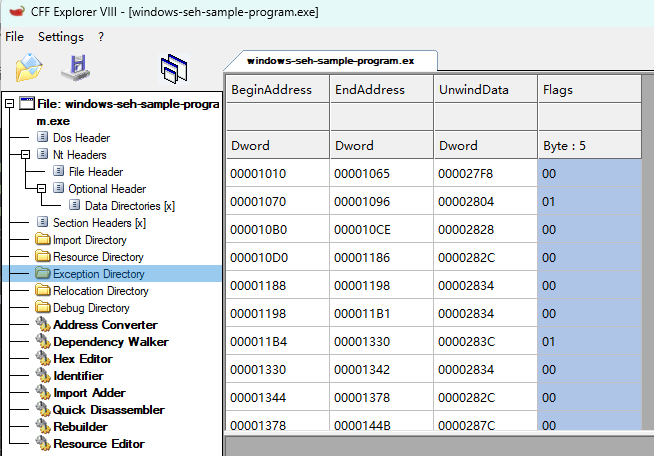Click the Section Headers page icon
Screen dimensions: 654x456
click(42, 222)
